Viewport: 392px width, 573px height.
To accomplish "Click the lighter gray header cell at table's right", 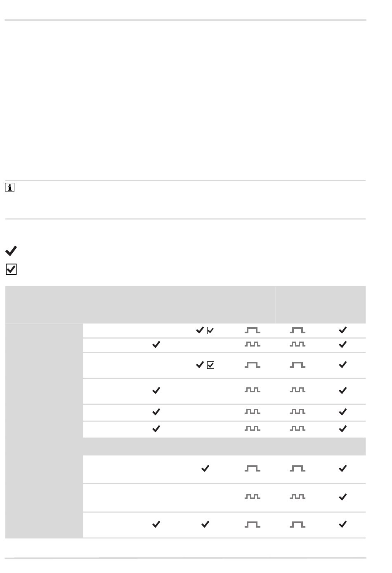I will pos(321,304).
